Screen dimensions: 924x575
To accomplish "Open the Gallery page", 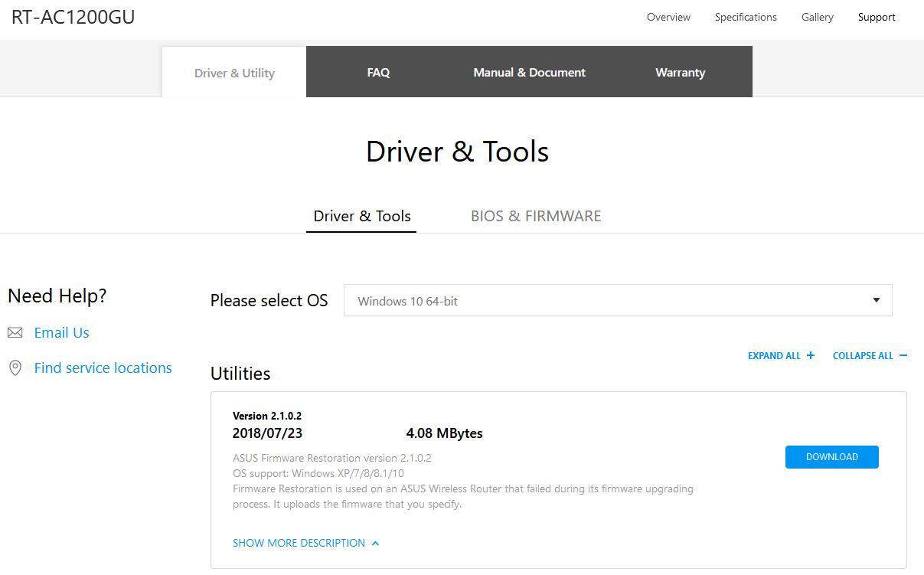I will click(x=817, y=17).
